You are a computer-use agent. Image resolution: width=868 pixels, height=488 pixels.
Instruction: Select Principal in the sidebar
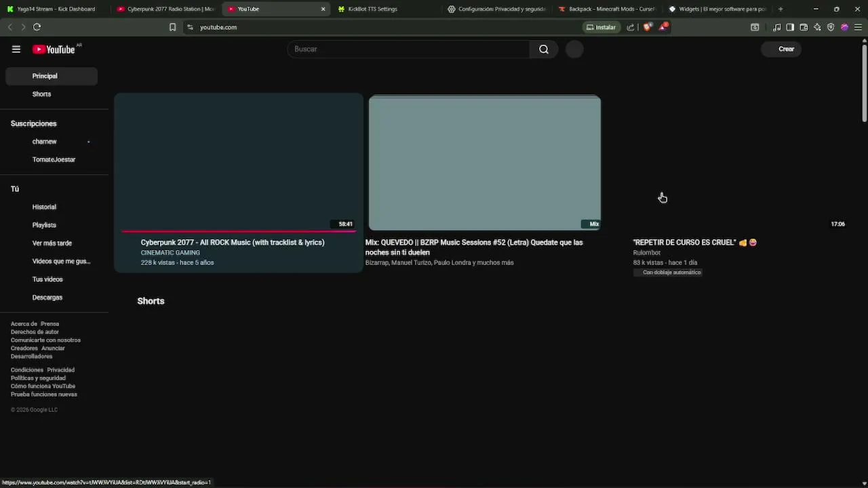click(x=52, y=76)
